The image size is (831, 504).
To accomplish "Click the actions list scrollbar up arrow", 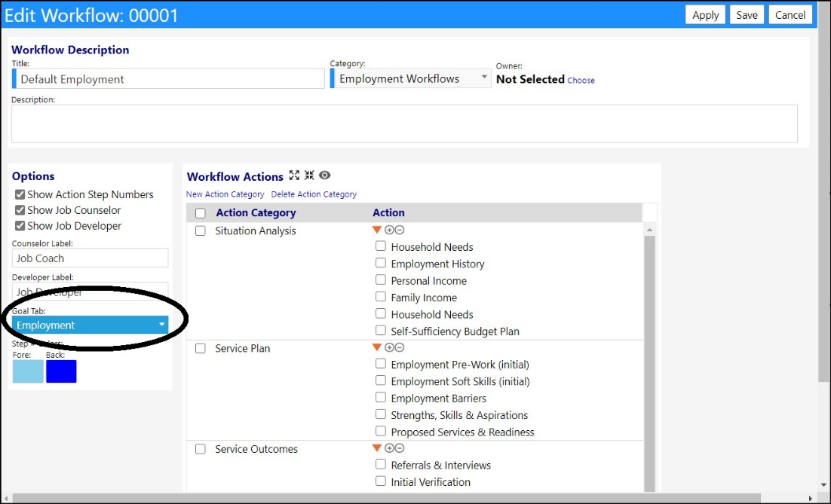I will [650, 229].
